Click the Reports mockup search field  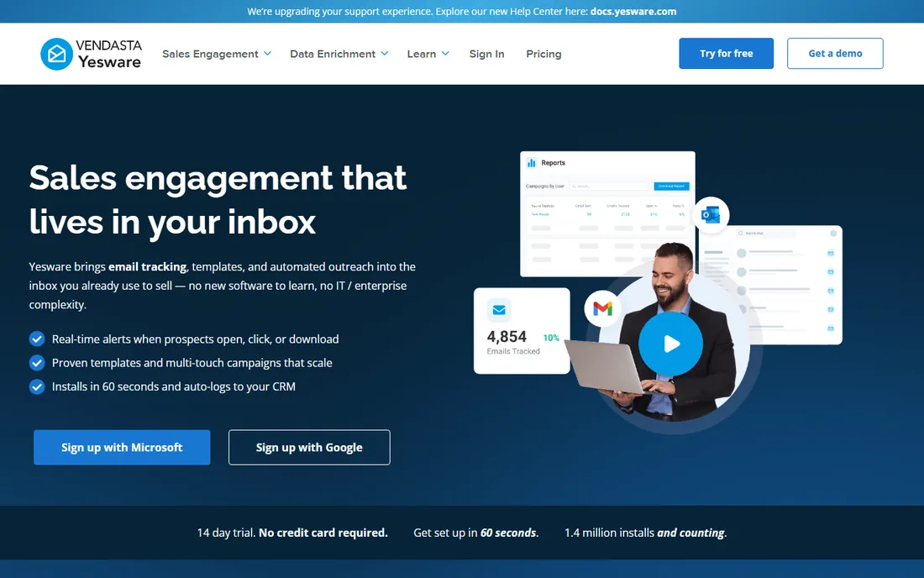coord(609,187)
